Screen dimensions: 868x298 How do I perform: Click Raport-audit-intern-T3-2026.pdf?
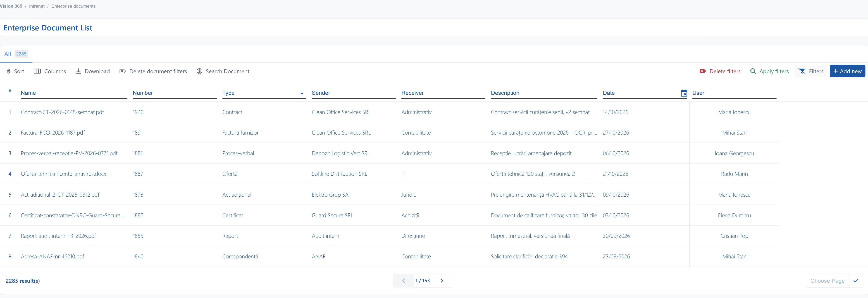(x=58, y=236)
